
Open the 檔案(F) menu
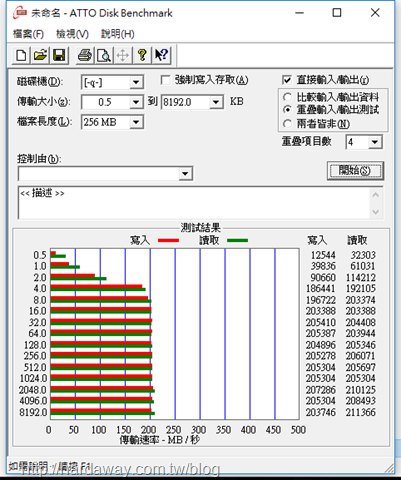point(28,34)
